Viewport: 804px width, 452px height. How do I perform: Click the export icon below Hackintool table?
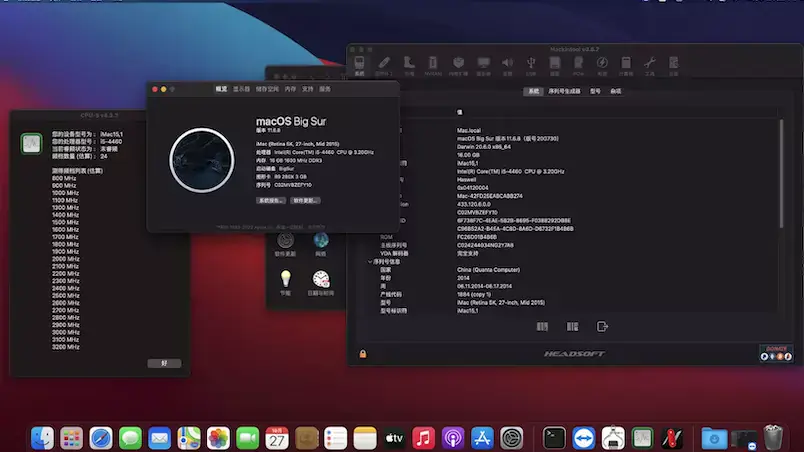coord(602,326)
